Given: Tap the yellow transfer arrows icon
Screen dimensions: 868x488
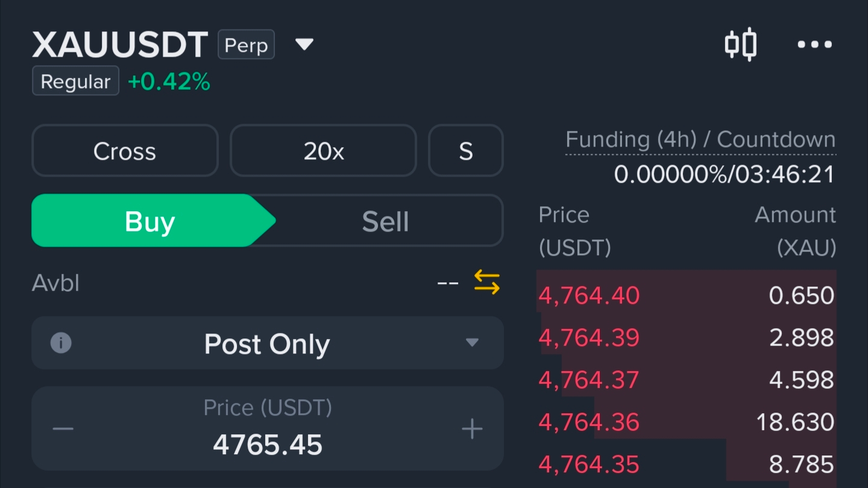Looking at the screenshot, I should tap(486, 282).
